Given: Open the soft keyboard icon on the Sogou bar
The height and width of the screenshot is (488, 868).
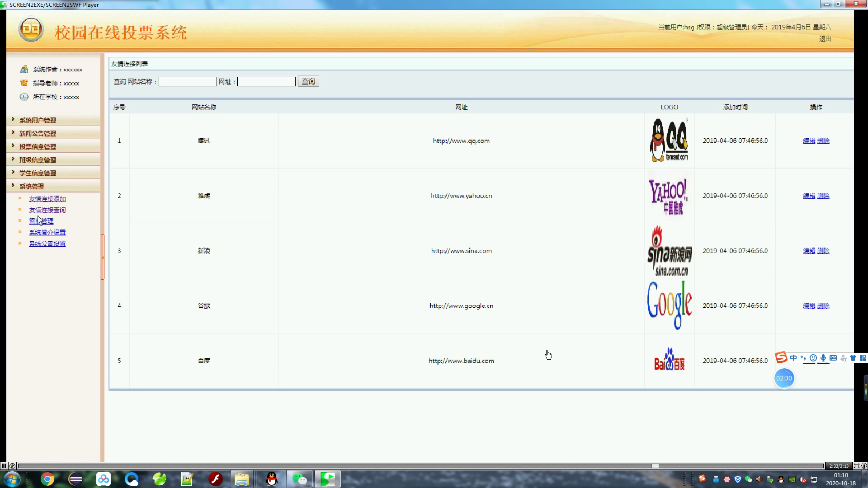Looking at the screenshot, I should click(833, 358).
